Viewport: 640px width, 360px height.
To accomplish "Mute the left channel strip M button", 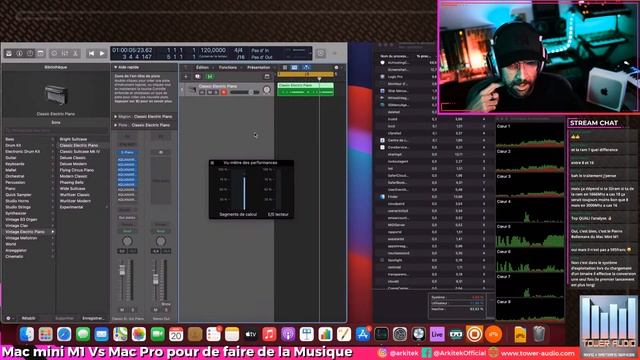I will pos(122,310).
